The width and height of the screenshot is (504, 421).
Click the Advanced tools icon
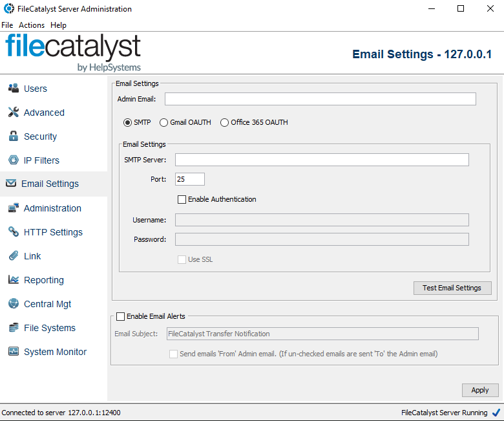[14, 112]
